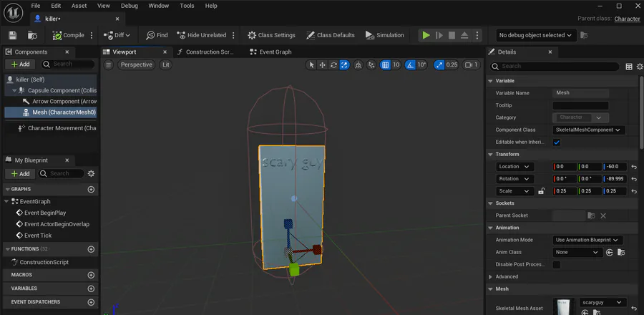Select the Arrow Component row
The width and height of the screenshot is (644, 315).
59,101
